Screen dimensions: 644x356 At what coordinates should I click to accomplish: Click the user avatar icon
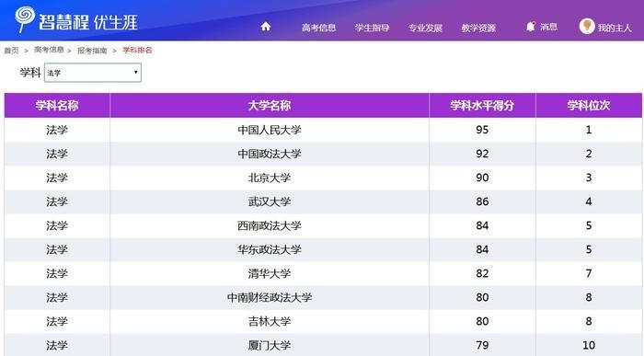(x=587, y=27)
